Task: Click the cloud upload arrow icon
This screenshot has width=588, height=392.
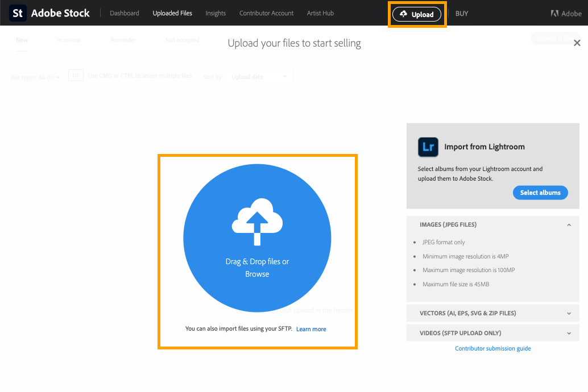Action: [256, 222]
